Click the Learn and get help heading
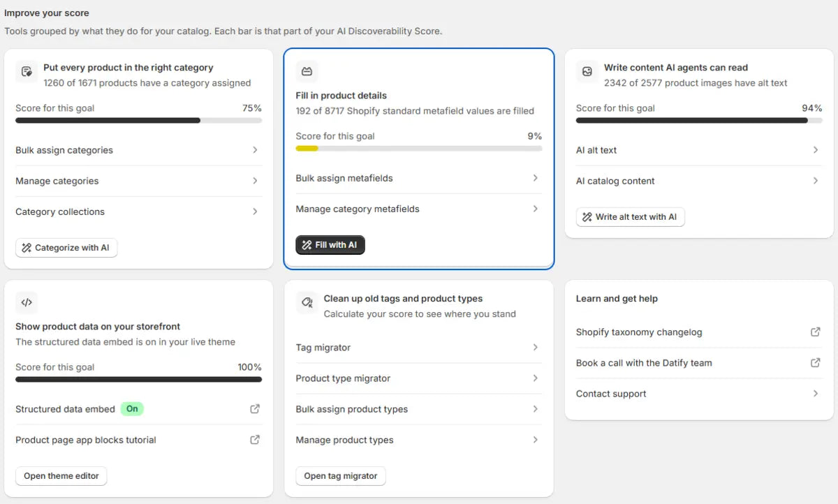Image resolution: width=838 pixels, height=504 pixels. [617, 299]
